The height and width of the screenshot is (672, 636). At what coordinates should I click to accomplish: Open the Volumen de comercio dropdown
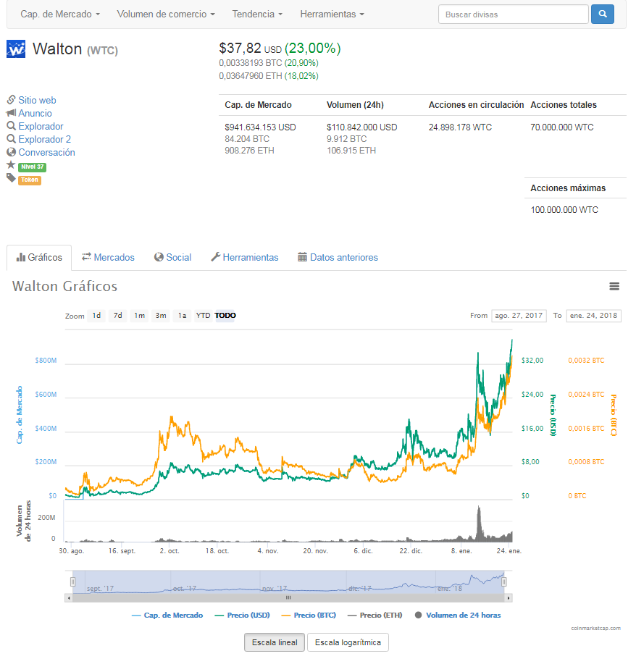coord(166,14)
